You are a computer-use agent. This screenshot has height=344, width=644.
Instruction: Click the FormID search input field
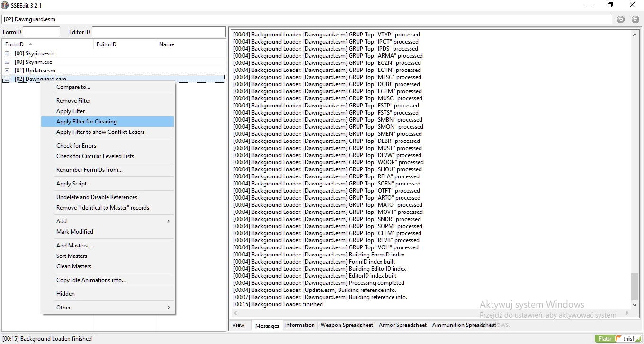point(41,32)
